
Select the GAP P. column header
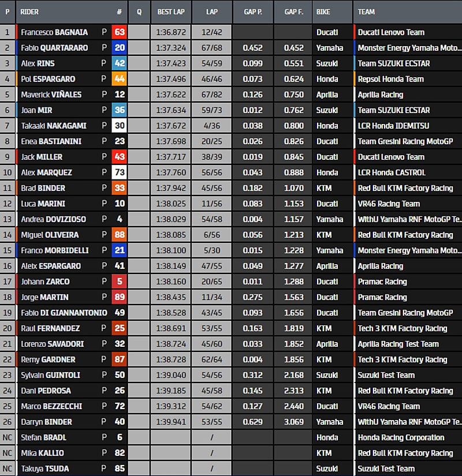click(x=252, y=12)
